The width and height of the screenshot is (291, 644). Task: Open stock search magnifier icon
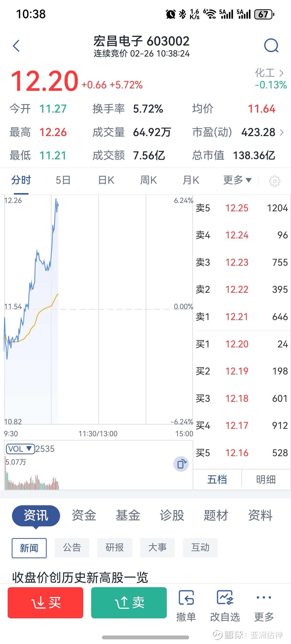coord(271,46)
